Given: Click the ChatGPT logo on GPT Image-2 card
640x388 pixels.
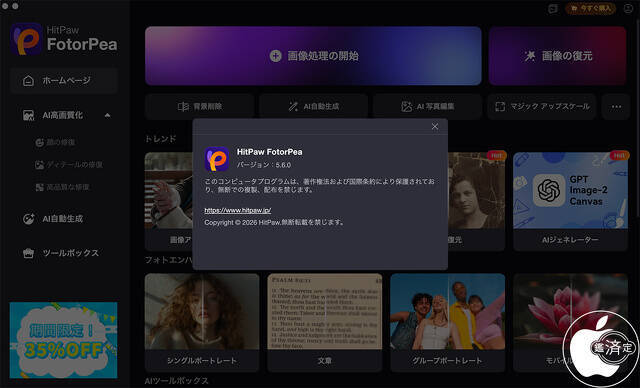Looking at the screenshot, I should click(549, 191).
